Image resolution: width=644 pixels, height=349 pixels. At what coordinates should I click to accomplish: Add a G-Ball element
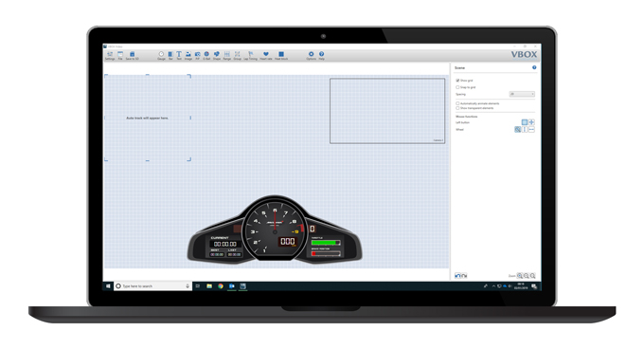click(x=206, y=56)
